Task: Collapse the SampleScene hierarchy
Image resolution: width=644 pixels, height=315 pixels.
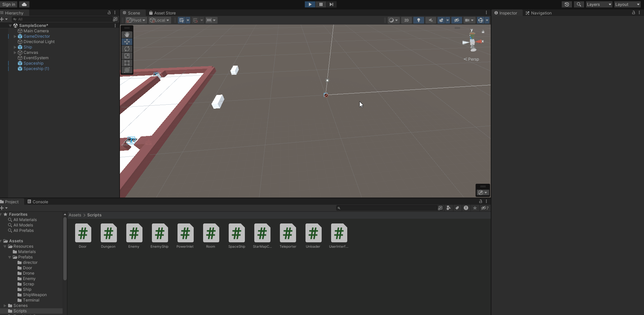Action: click(x=10, y=25)
